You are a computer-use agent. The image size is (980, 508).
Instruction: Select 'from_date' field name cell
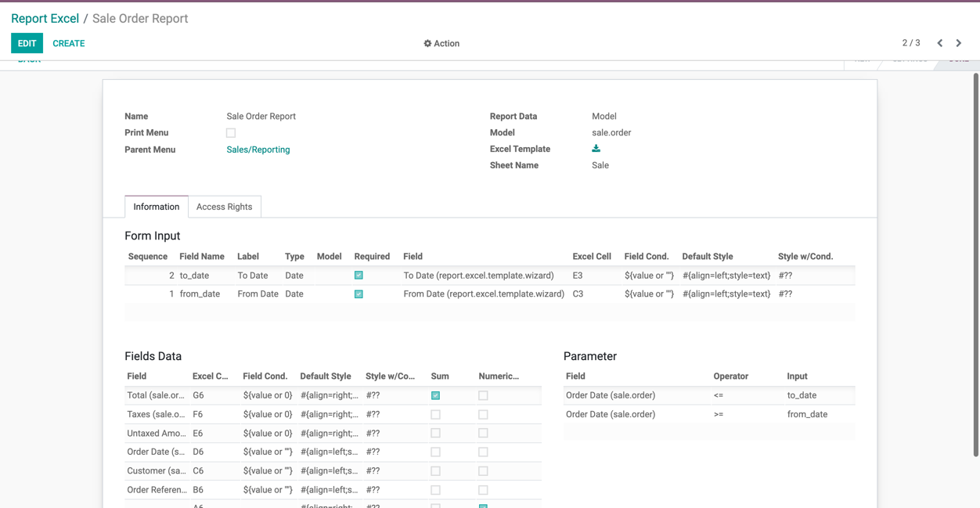200,294
